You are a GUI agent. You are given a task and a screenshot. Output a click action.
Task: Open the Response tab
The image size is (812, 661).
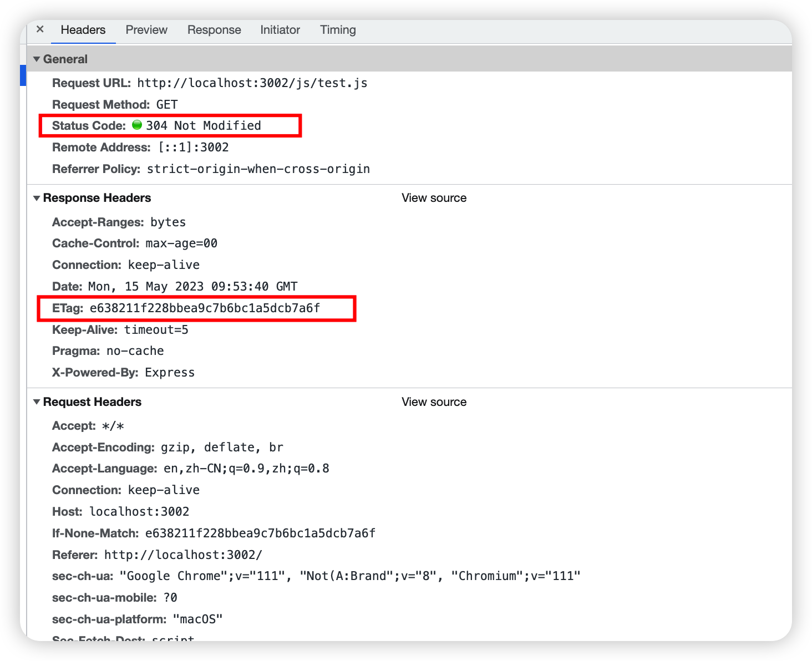[214, 30]
